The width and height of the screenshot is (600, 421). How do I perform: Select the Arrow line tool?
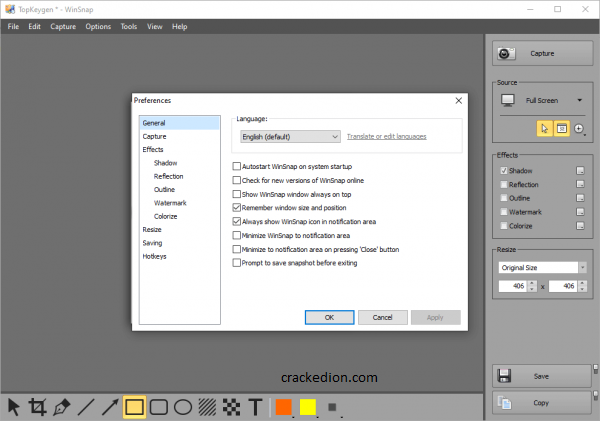110,407
